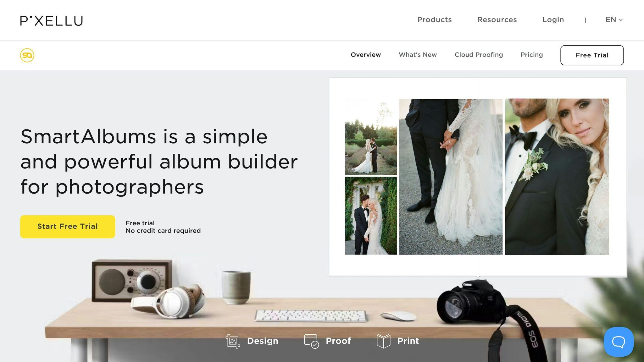Click the SmartAlbums headline text
Screen dimensions: 644x362
(159, 162)
